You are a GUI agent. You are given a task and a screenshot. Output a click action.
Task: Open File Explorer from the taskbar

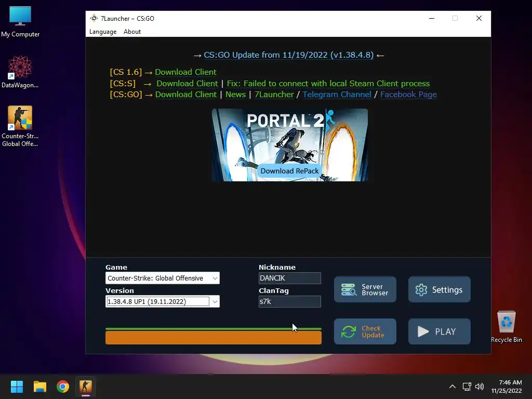coord(39,387)
